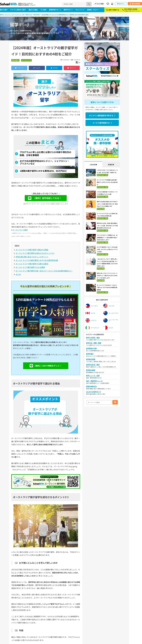The image size is (142, 644).
Task: Open アメリカでのチップ事情まとめ popular article
Action: 102,238
